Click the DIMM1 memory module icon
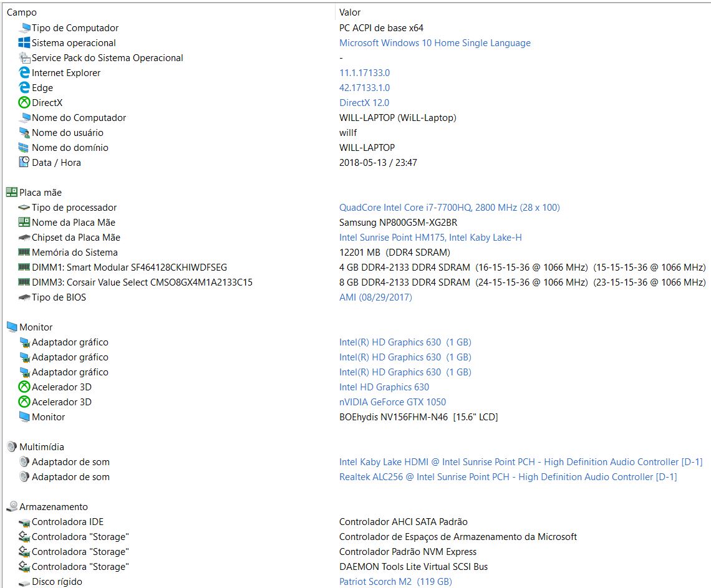This screenshot has height=588, width=711. pos(24,267)
